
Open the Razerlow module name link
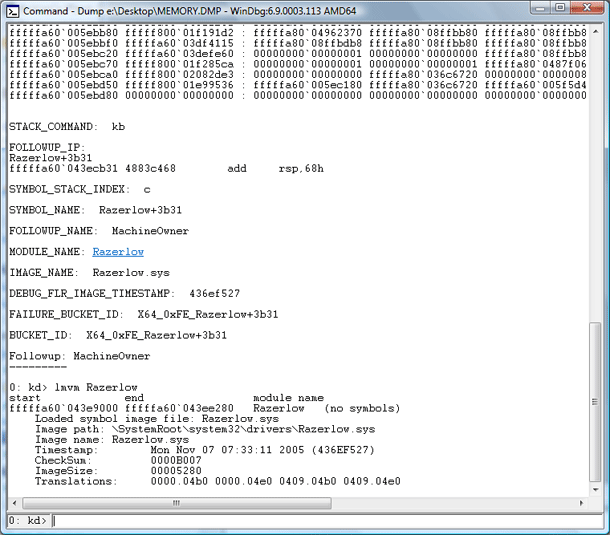(x=118, y=252)
